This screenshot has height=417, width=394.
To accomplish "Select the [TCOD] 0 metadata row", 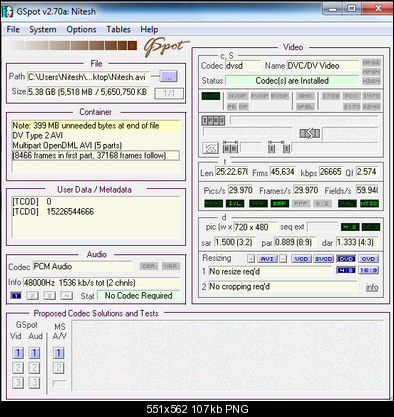I will coord(96,202).
